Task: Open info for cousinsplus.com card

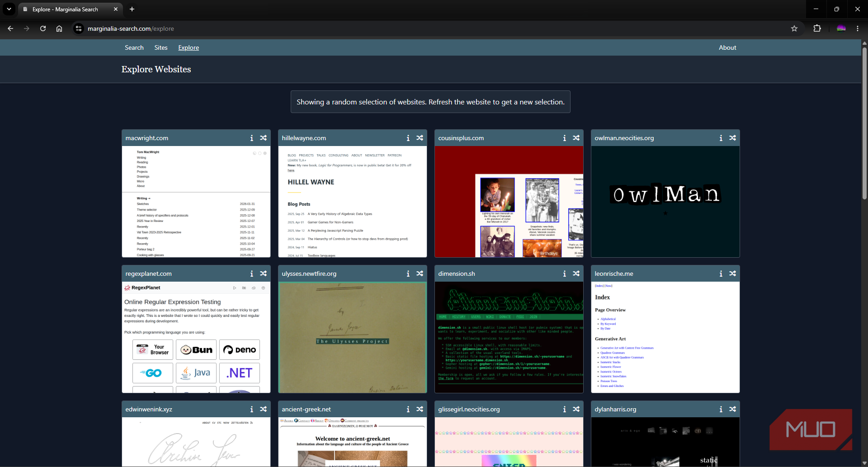Action: coord(565,138)
